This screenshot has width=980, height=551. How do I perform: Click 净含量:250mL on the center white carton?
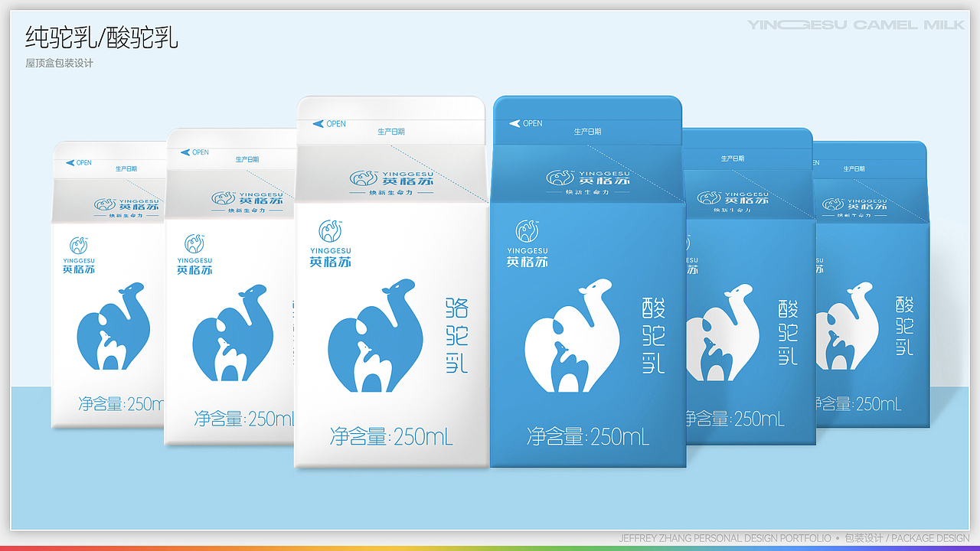[391, 437]
